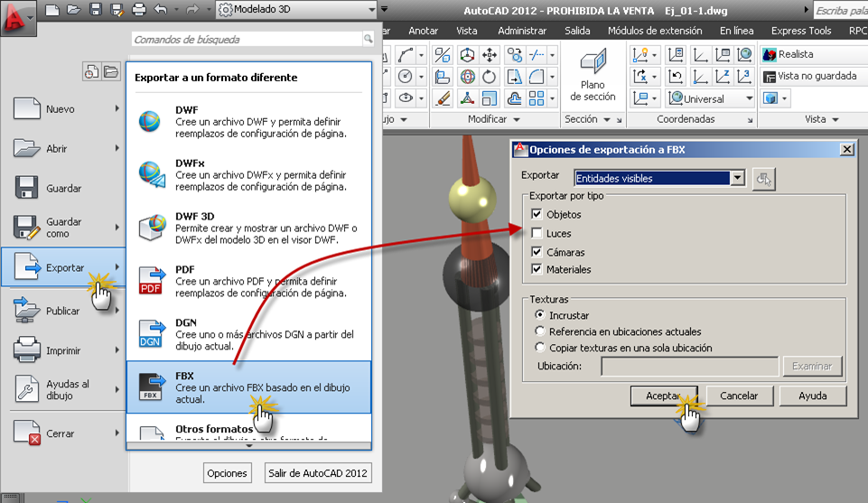Select the Incrustar radio option
Viewport: 868px width, 503px height.
540,315
